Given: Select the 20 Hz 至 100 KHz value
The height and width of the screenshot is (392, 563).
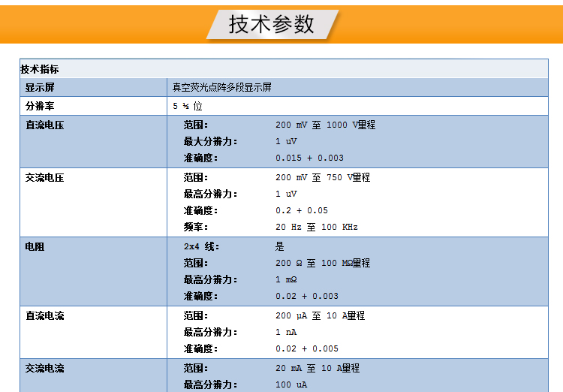Looking at the screenshot, I should tap(317, 227).
